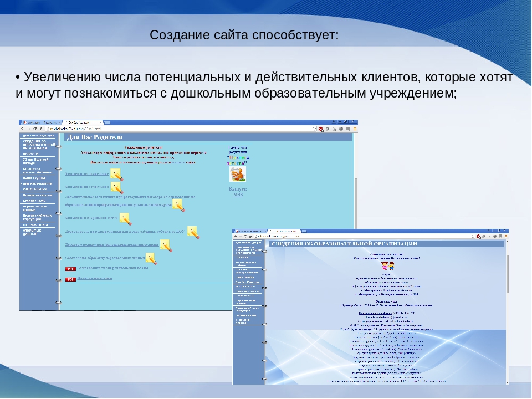532x399 pixels.
Task: Open Договор с родителями link
Action: 112,244
